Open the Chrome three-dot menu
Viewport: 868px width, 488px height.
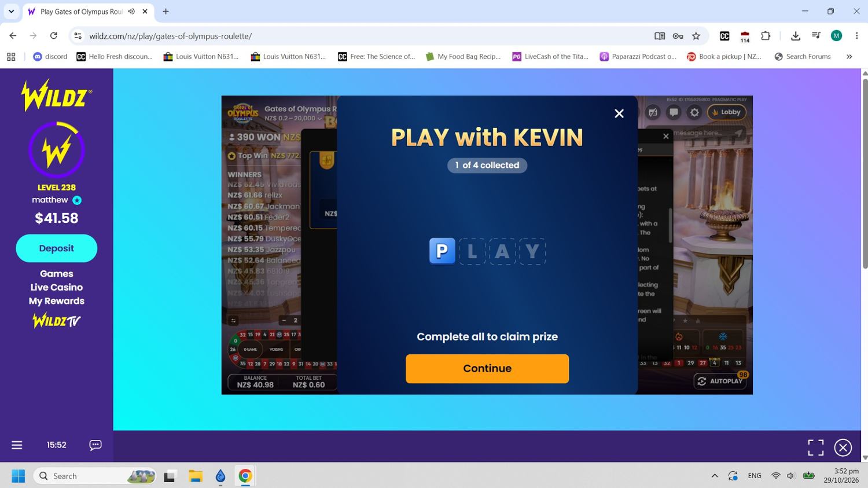point(857,36)
